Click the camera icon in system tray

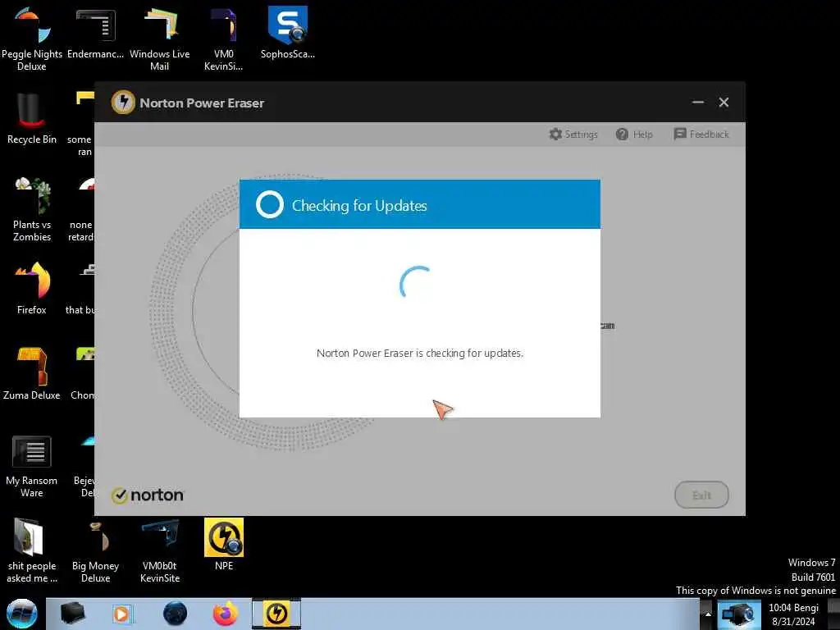coord(739,614)
